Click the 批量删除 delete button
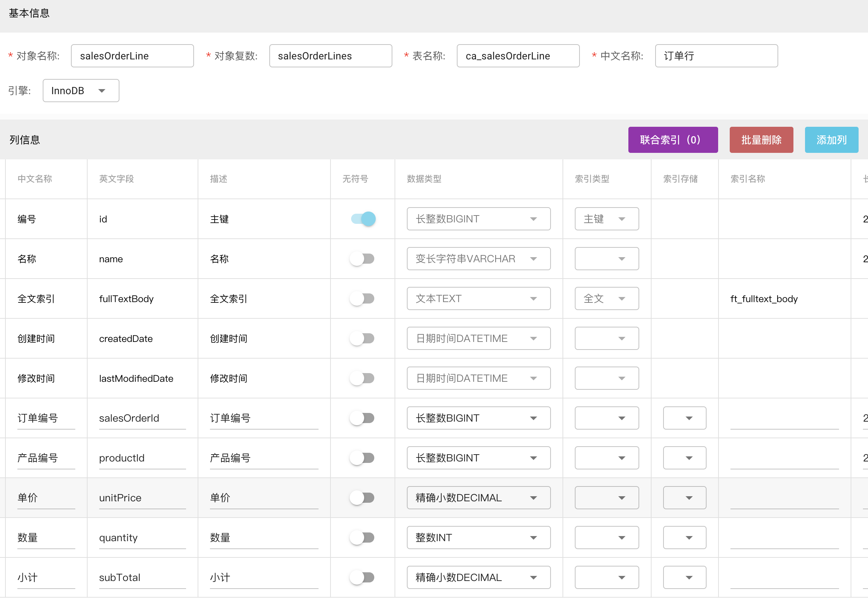This screenshot has height=602, width=868. [761, 139]
